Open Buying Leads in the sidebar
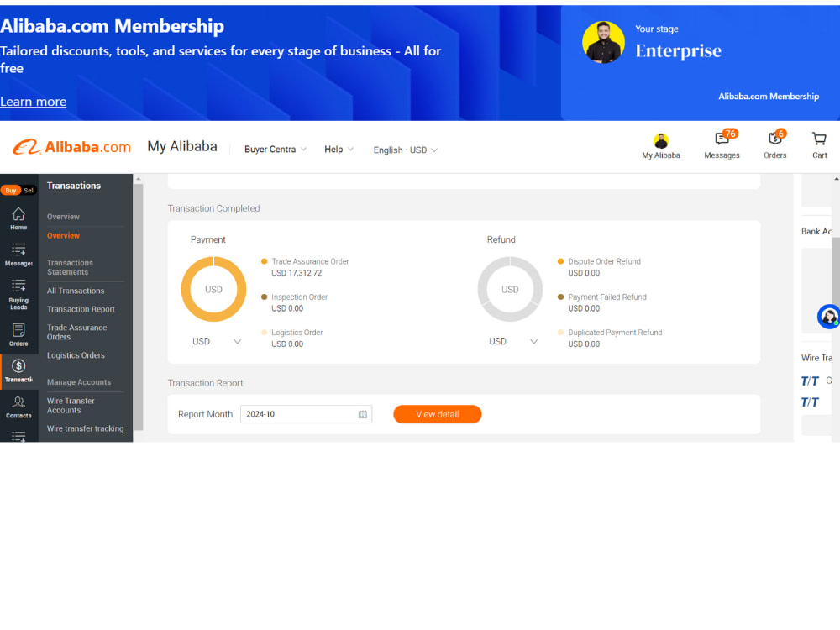Screen dimensions: 840x630 pos(18,294)
